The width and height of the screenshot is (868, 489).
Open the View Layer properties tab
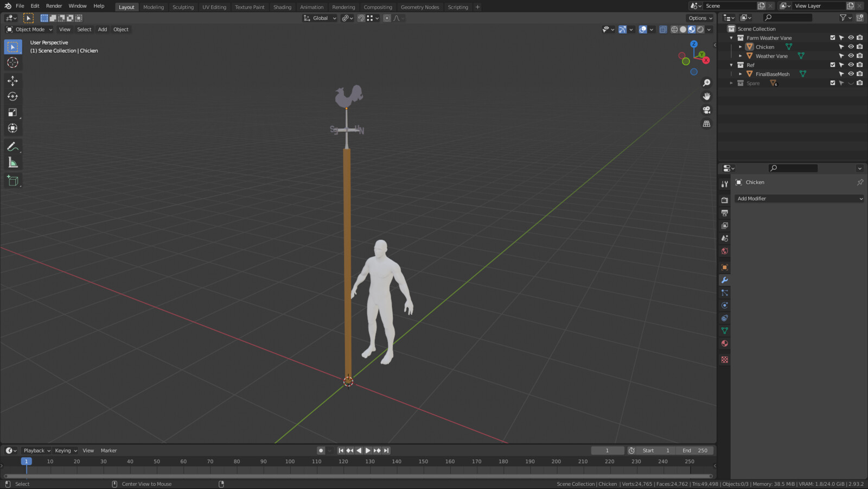[724, 225]
